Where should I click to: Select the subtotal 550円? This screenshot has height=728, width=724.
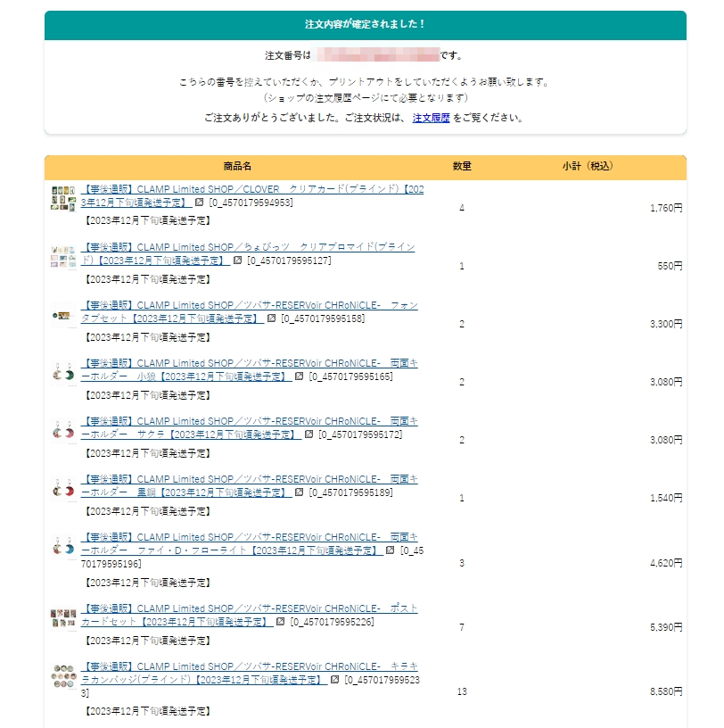tap(670, 266)
